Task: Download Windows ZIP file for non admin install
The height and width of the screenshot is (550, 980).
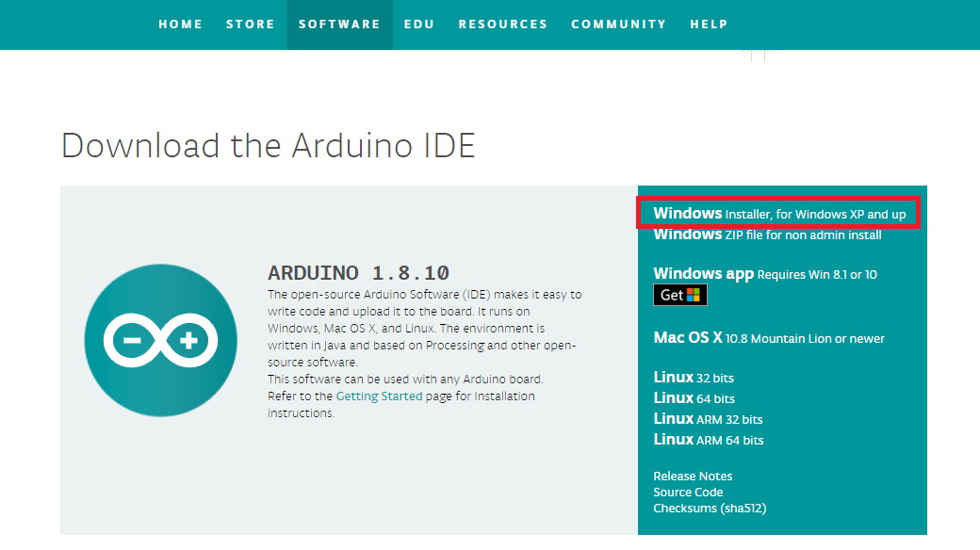Action: 767,235
